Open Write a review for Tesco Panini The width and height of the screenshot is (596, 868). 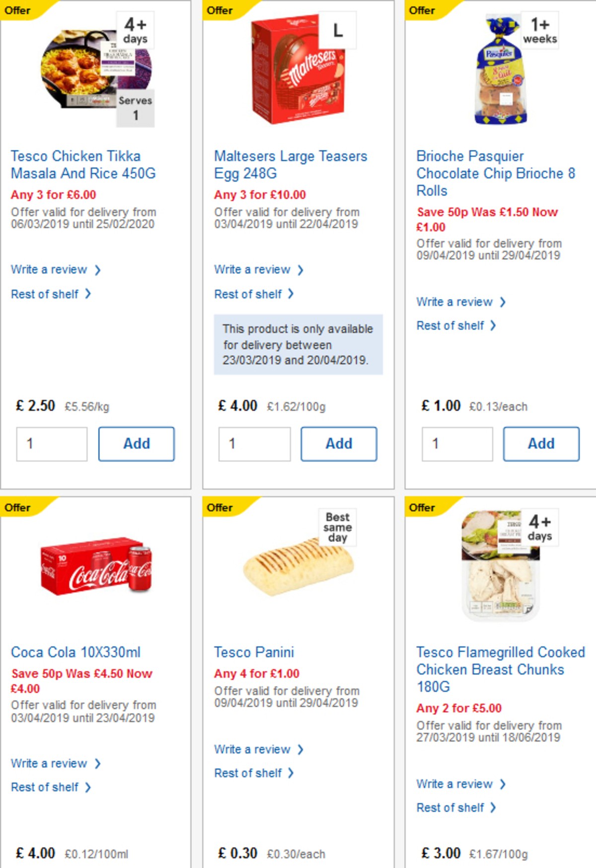[x=253, y=749]
